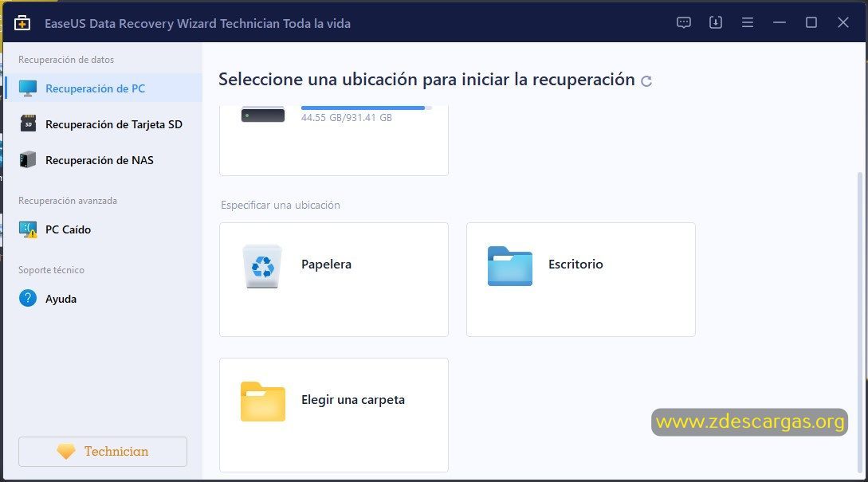Click the diamond icon on Technician button

coord(66,452)
